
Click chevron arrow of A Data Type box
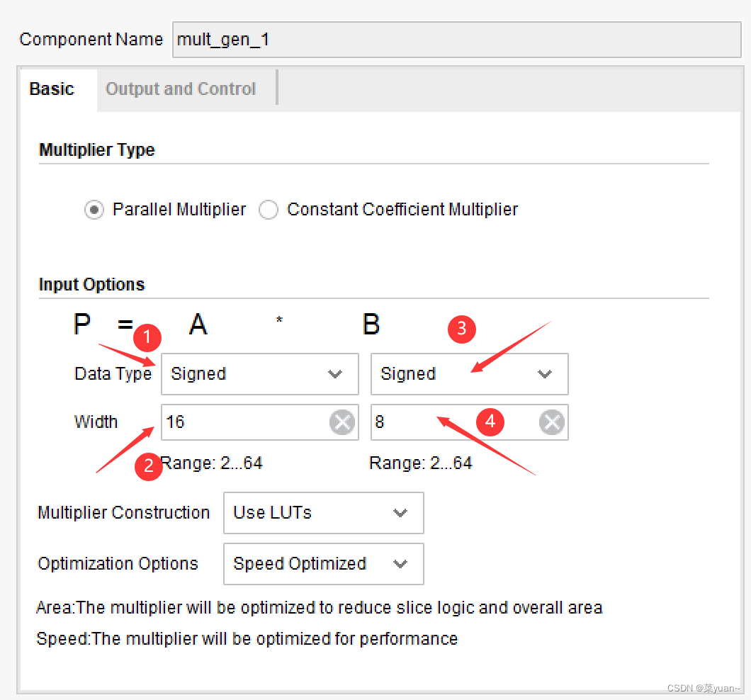(x=335, y=374)
